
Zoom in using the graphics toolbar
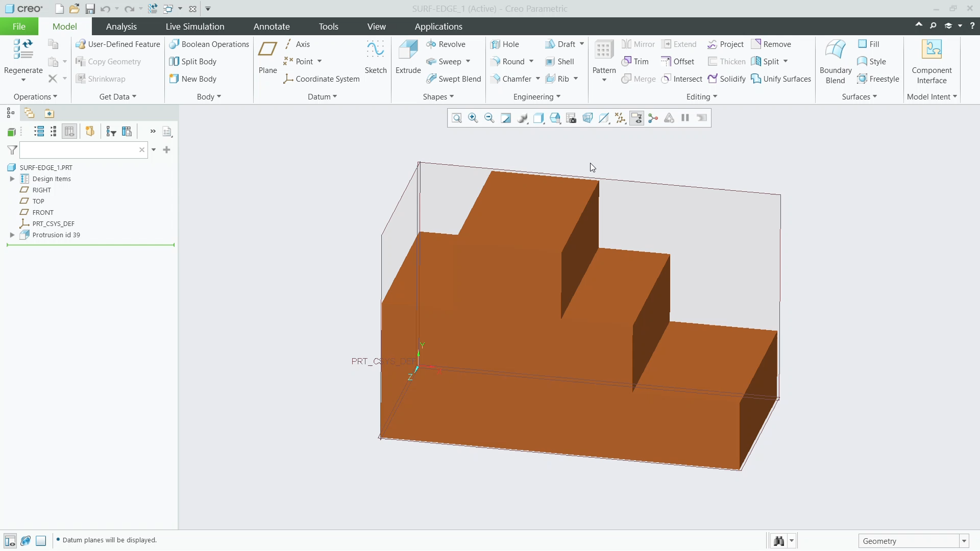(x=473, y=118)
